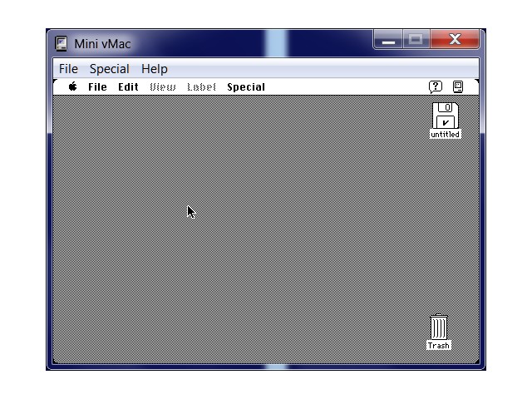Click the disabled maximize button
532x399 pixels.
416,39
